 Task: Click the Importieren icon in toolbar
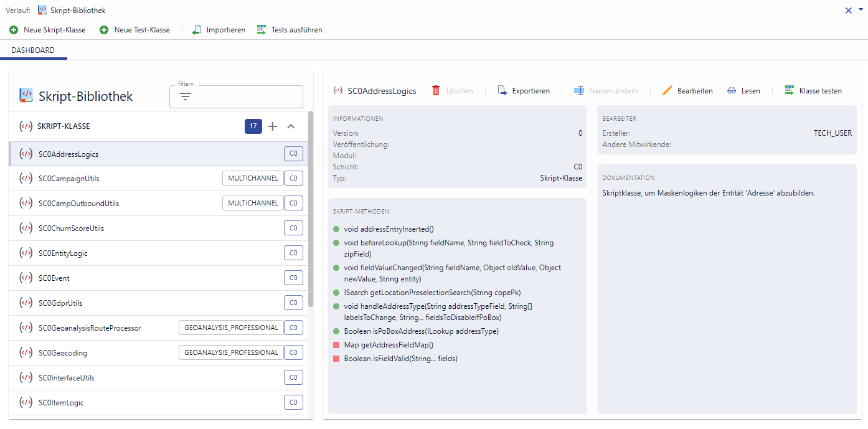[x=197, y=30]
